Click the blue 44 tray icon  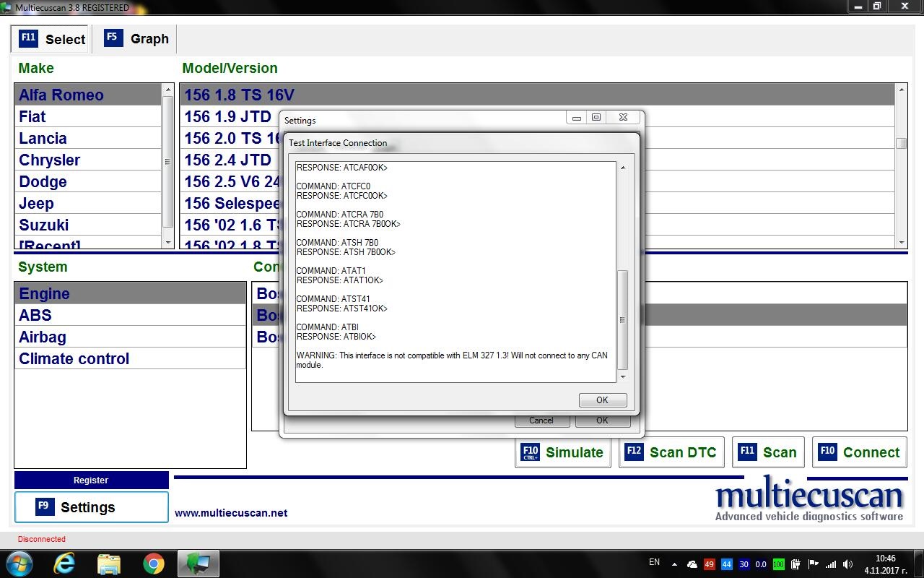coord(726,564)
